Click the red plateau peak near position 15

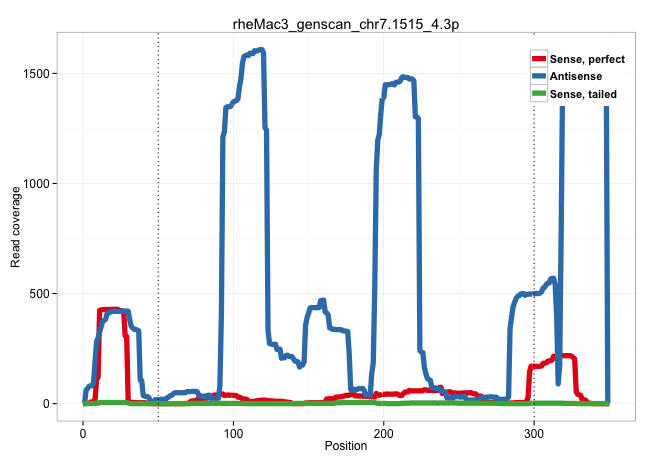pos(110,310)
